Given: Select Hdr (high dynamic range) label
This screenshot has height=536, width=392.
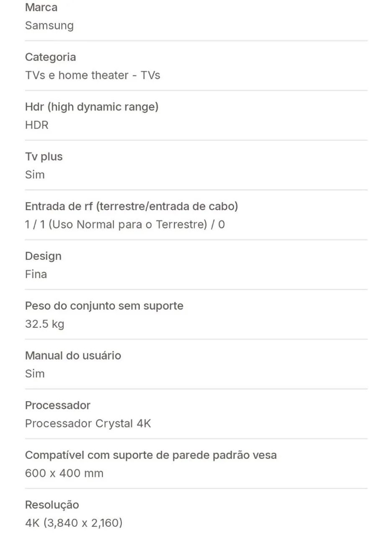Looking at the screenshot, I should pyautogui.click(x=92, y=107).
